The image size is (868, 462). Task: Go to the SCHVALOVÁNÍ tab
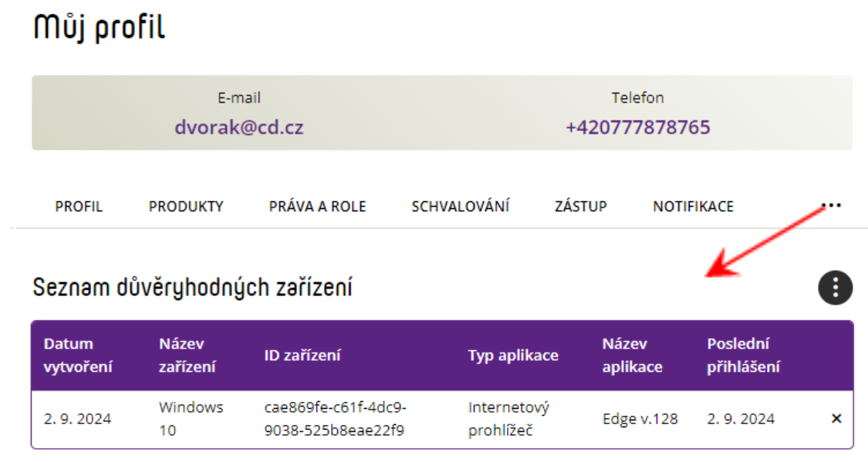click(460, 207)
